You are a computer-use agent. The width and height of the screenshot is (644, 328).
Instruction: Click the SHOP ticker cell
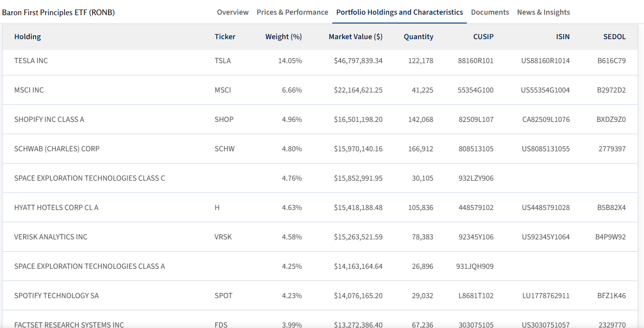(x=224, y=119)
